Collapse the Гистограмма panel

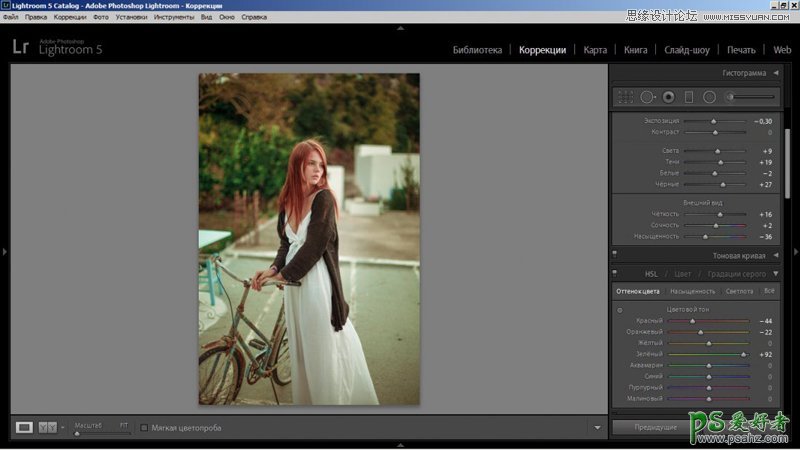[775, 73]
